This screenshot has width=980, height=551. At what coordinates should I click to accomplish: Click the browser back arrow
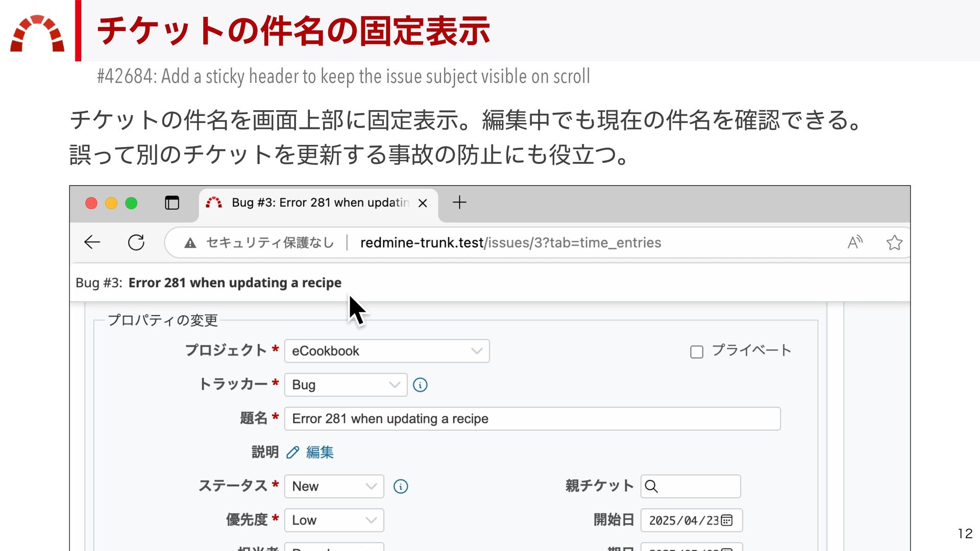pos(92,242)
